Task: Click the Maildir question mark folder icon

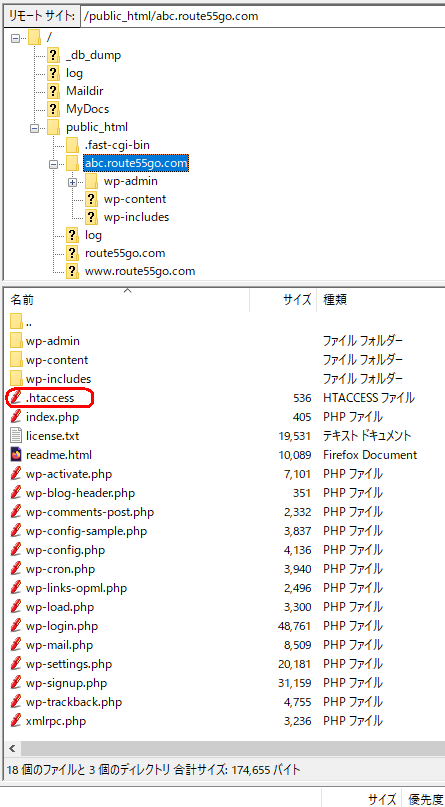Action: coord(53,91)
